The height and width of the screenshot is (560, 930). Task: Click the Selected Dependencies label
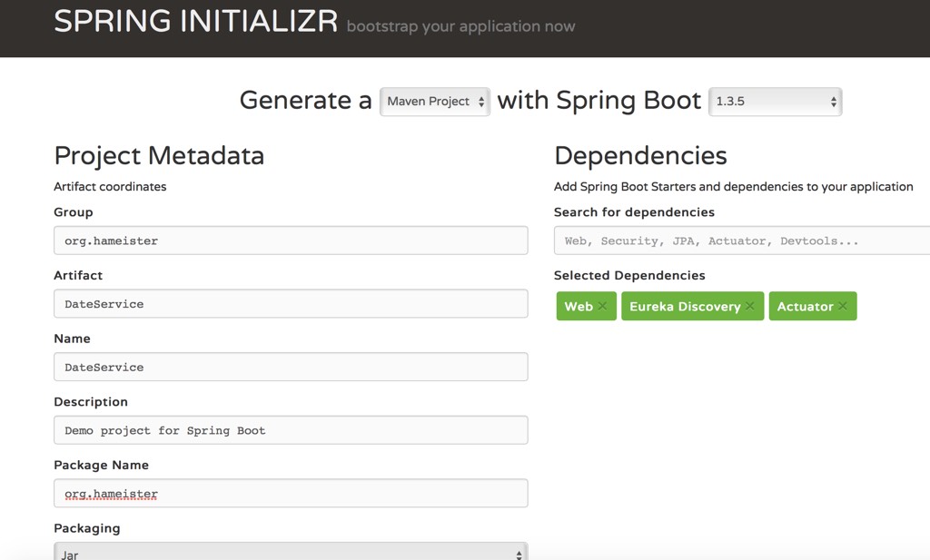[629, 275]
